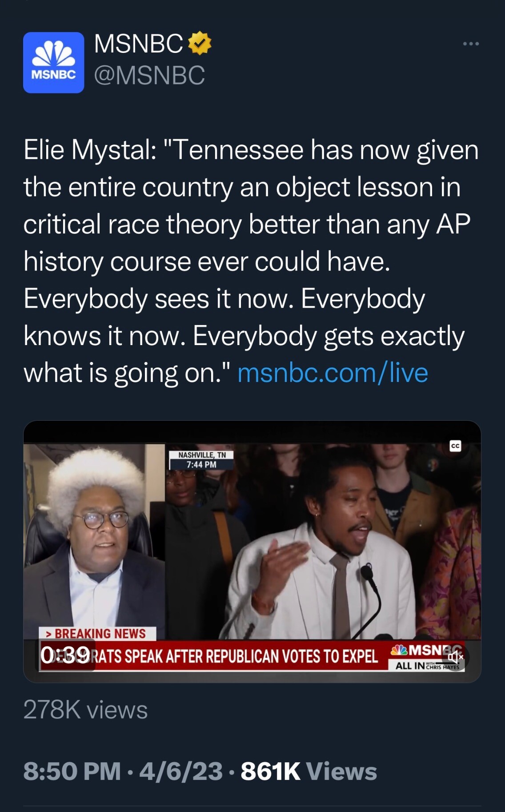
Task: Unmute the video with speaker icon
Action: coord(456,657)
